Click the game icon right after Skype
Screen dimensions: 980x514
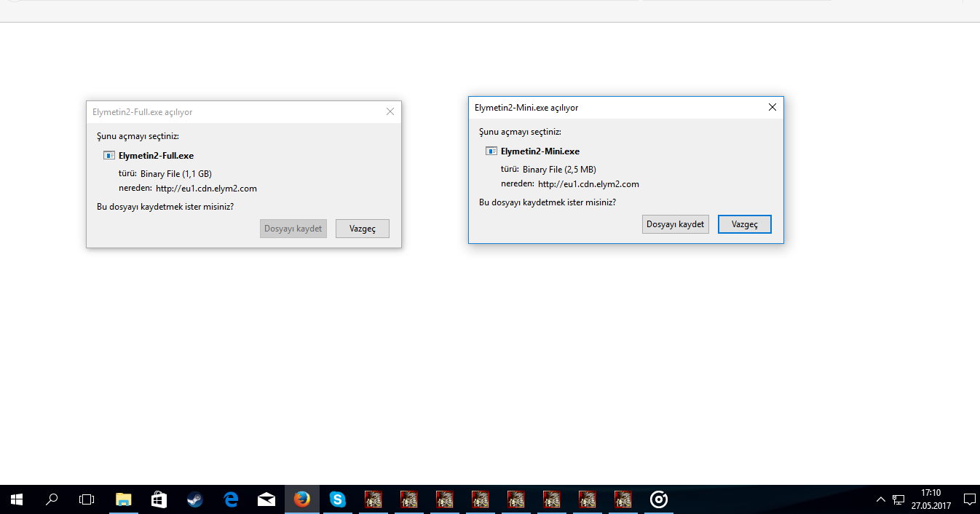[x=374, y=499]
